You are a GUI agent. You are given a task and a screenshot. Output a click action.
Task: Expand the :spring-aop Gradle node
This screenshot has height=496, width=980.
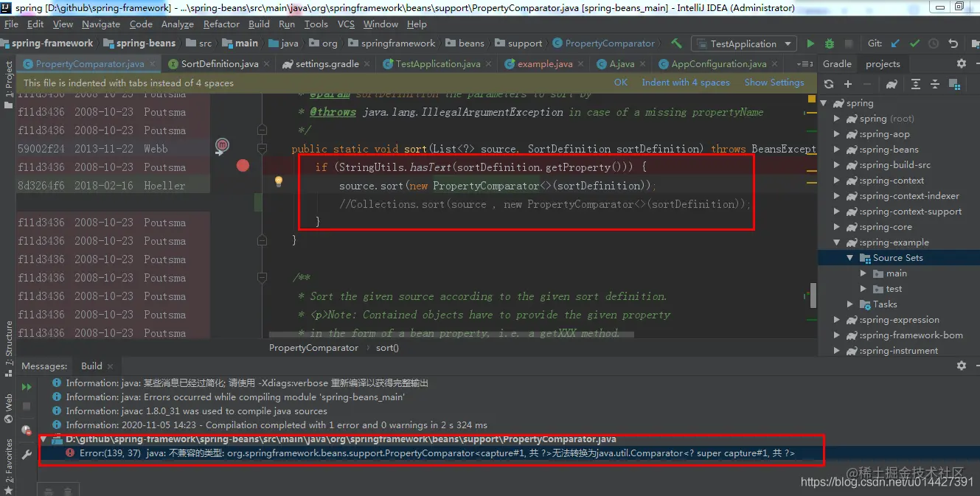[837, 134]
